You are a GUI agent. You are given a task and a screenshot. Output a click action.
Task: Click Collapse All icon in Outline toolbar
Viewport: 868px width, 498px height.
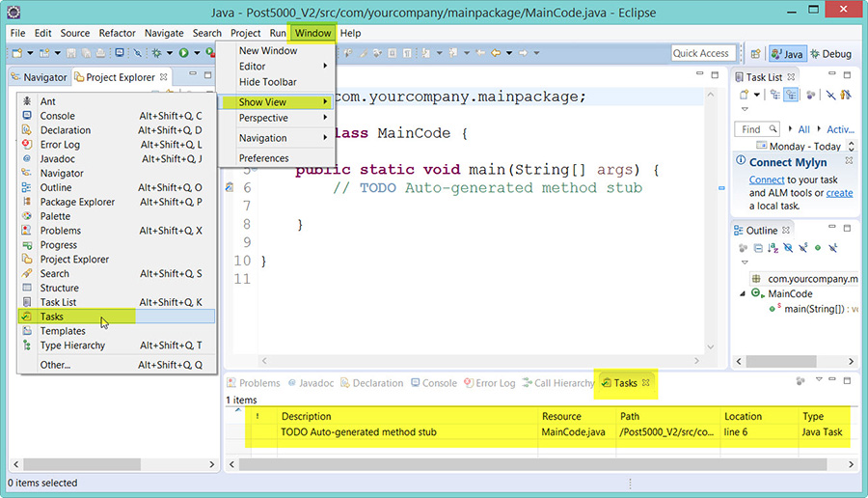(758, 248)
